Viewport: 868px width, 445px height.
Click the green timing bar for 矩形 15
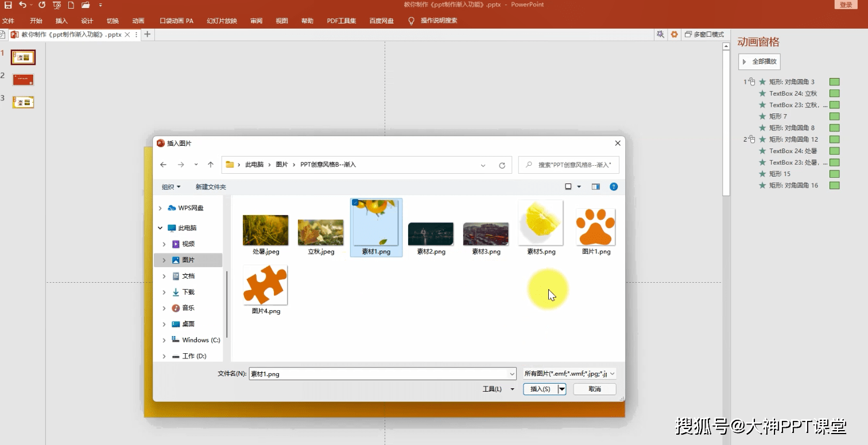(x=834, y=174)
